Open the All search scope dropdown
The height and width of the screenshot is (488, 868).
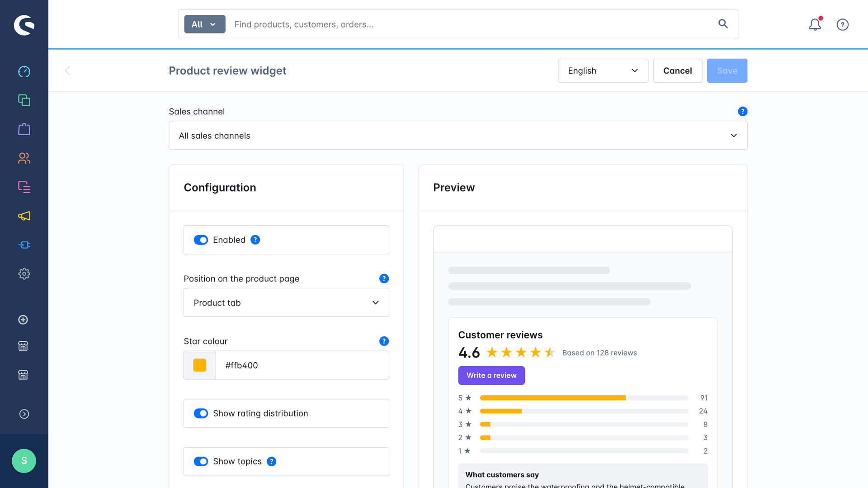205,24
